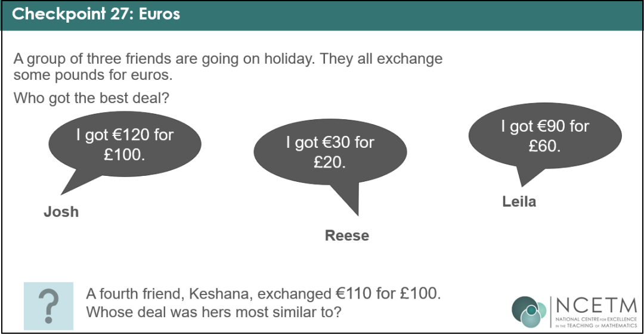Click the name label Josh
This screenshot has width=644, height=335.
coord(61,212)
